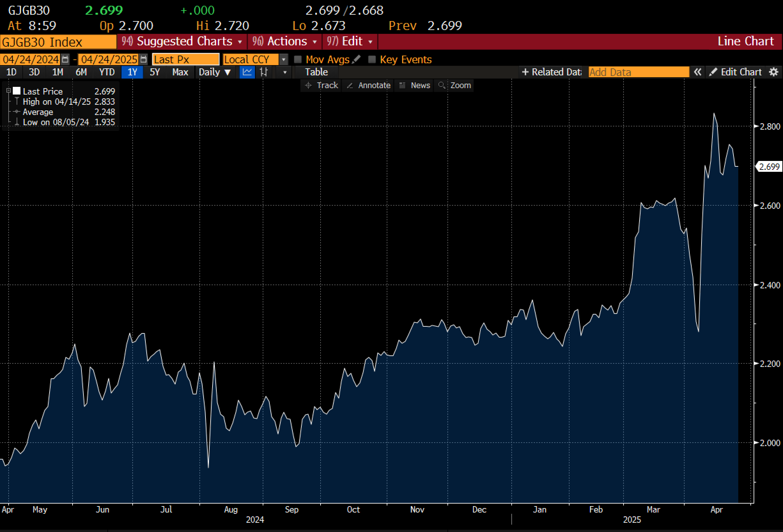Click the Mov Avgs pencil edit icon
This screenshot has height=532, width=783.
click(356, 59)
